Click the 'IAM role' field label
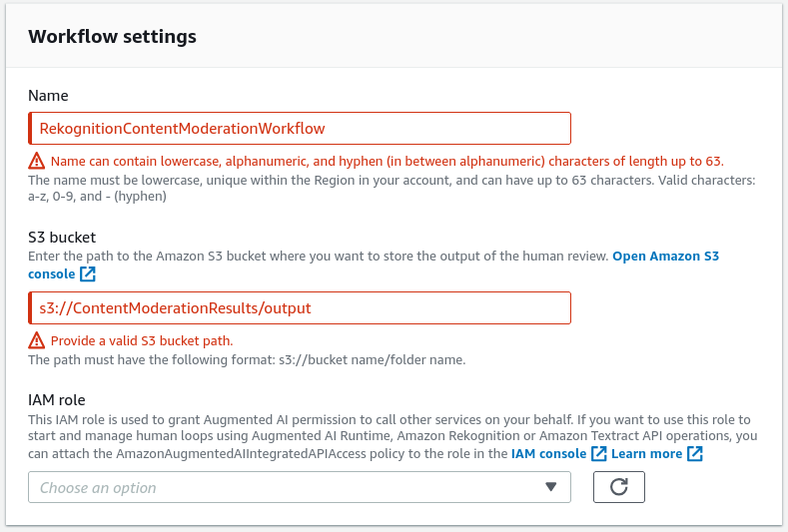 click(x=57, y=400)
